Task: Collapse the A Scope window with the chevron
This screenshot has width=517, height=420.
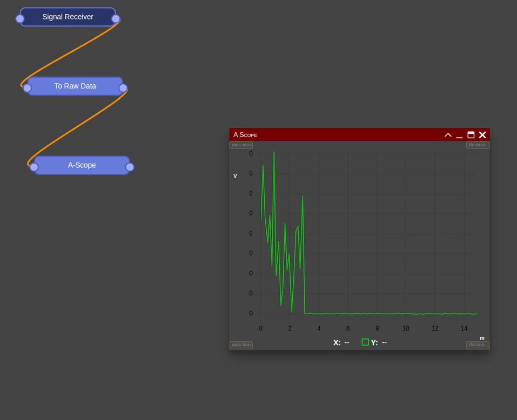Action: 448,135
